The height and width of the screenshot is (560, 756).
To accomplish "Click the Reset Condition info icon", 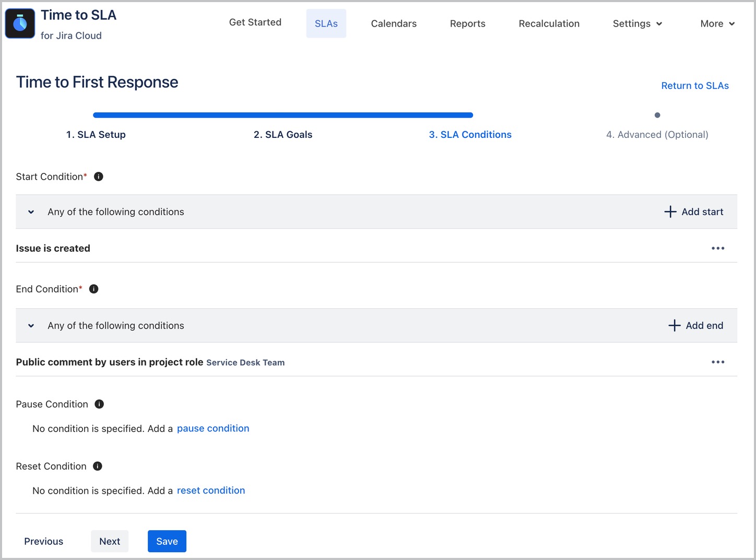I will pyautogui.click(x=97, y=466).
